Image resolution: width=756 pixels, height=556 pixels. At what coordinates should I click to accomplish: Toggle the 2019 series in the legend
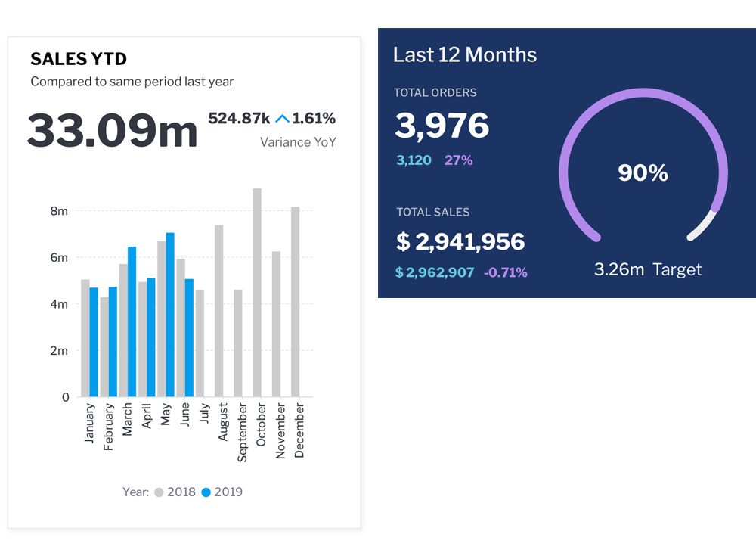pos(222,492)
